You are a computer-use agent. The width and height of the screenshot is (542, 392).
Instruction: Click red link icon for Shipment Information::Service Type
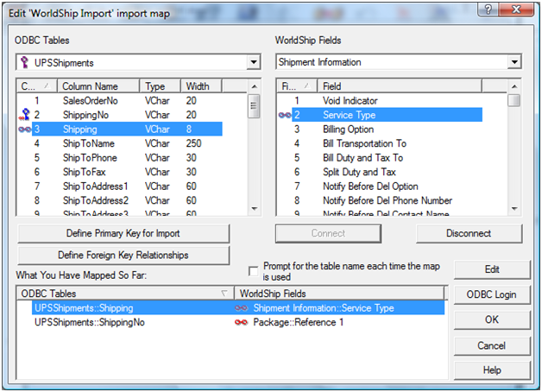[242, 307]
